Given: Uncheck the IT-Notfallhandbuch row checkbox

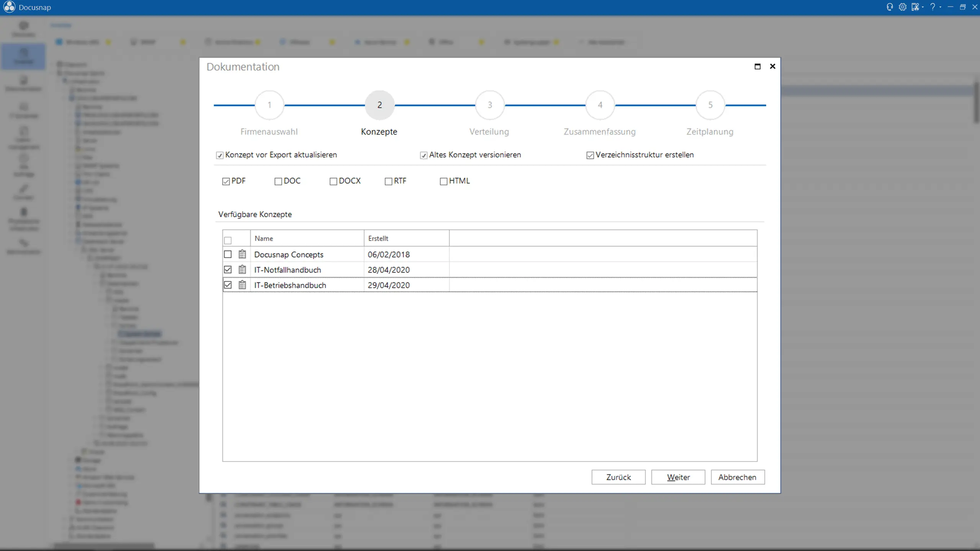Looking at the screenshot, I should (228, 269).
